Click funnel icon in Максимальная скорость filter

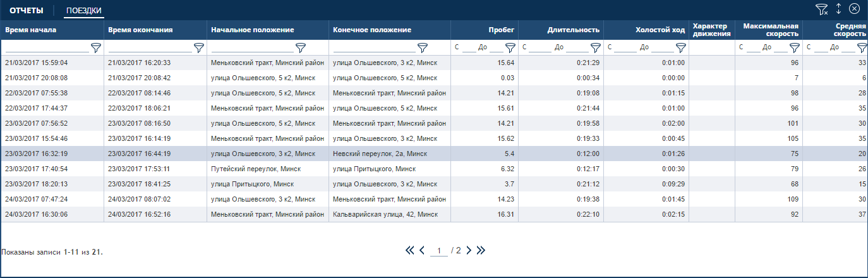[794, 47]
